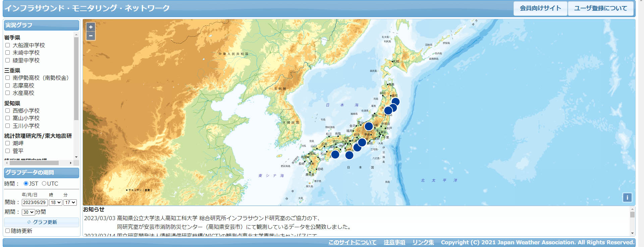Viewport: 644px width, 247px height.
Task: Click the lower-left blue marker in the Tohoku cluster
Action: click(388, 110)
